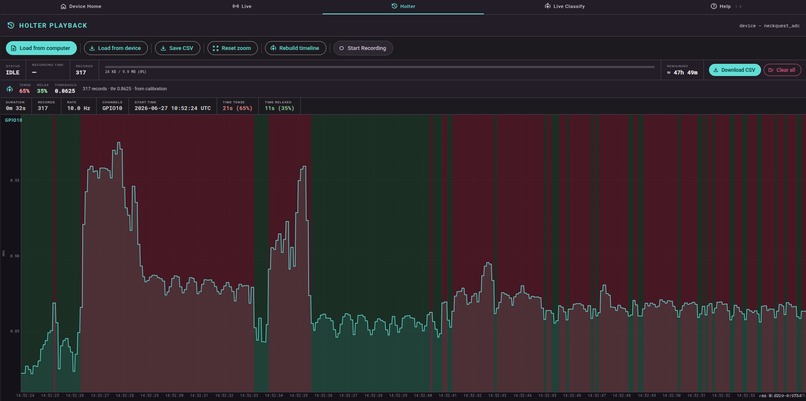Click the IDLE status value

point(12,72)
